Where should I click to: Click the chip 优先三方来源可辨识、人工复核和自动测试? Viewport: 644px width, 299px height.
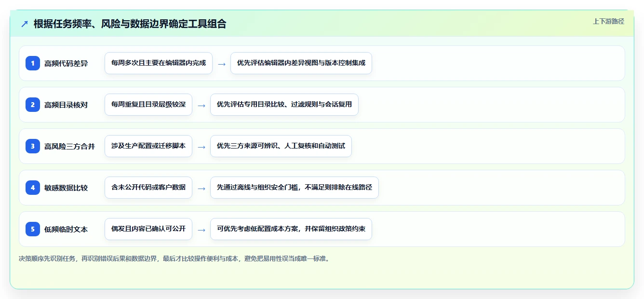click(281, 146)
